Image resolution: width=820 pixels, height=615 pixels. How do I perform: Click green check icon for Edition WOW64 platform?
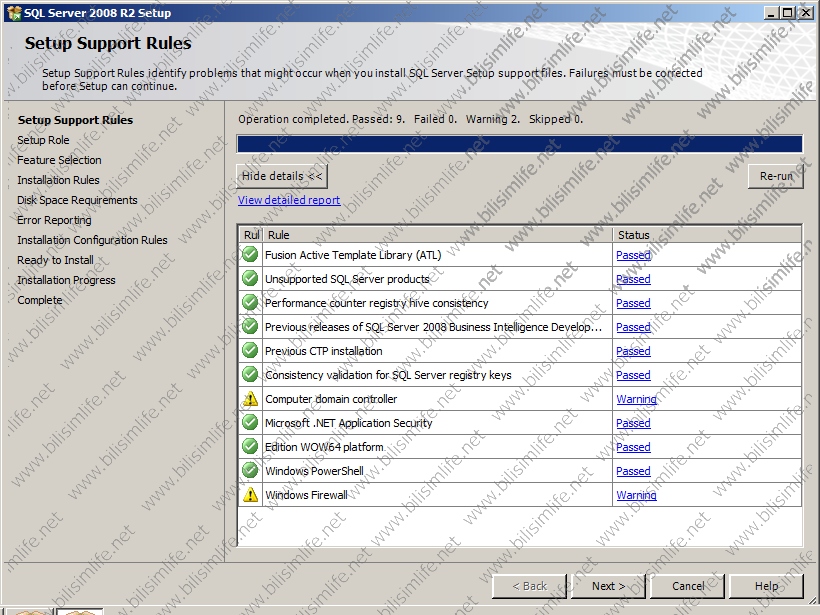click(x=250, y=447)
